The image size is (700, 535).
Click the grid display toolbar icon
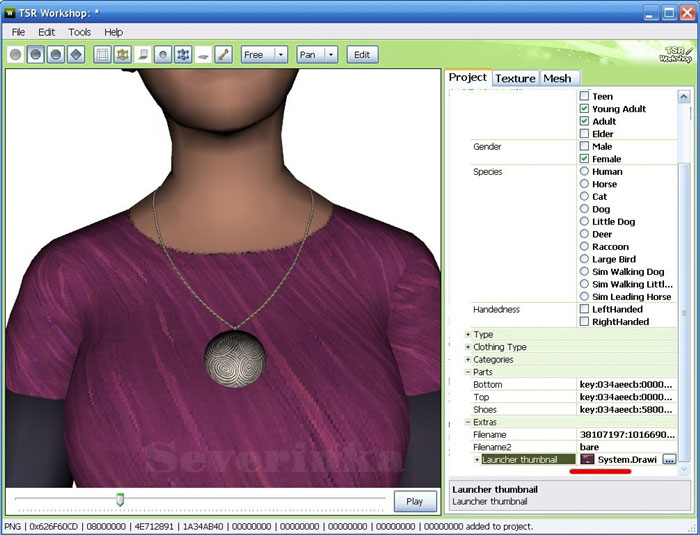pyautogui.click(x=103, y=55)
